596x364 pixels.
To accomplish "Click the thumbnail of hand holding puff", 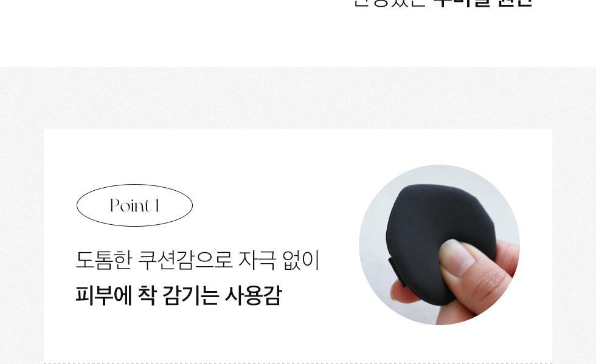I will point(439,245).
